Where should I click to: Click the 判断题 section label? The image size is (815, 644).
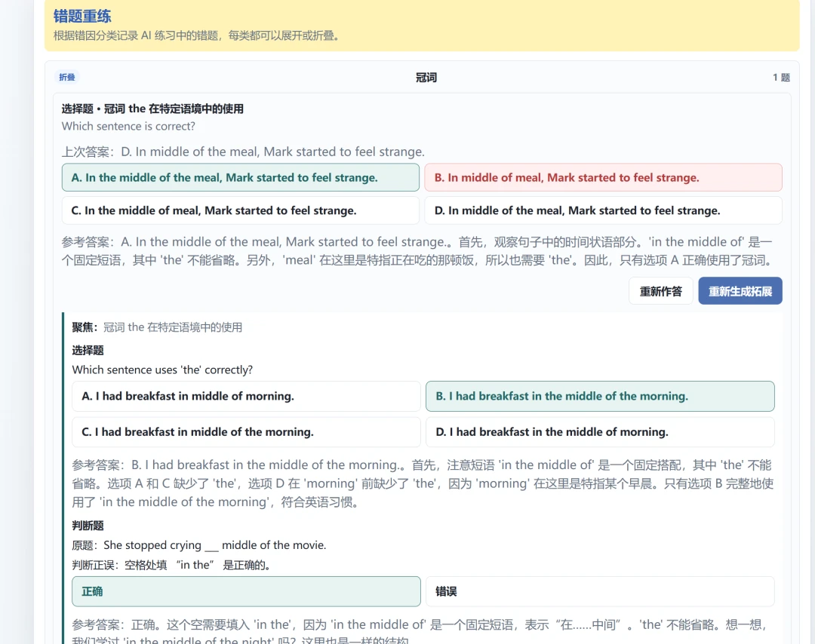click(x=88, y=526)
